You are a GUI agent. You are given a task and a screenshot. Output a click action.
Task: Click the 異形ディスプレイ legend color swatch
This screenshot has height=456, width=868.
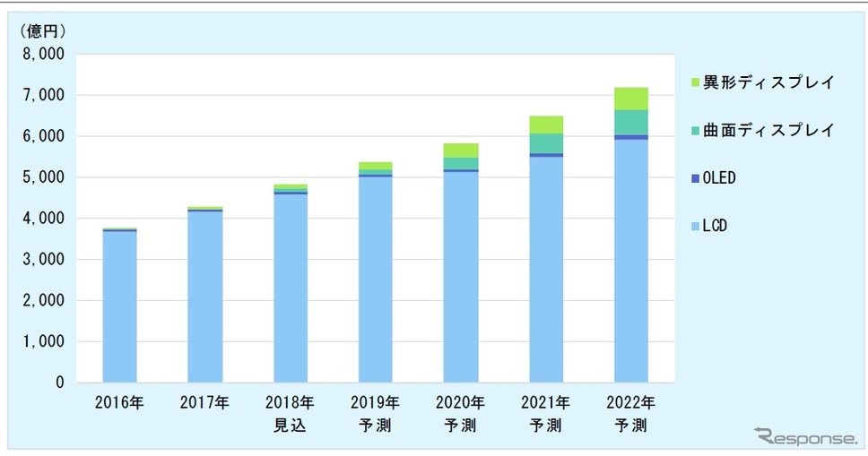pos(695,83)
